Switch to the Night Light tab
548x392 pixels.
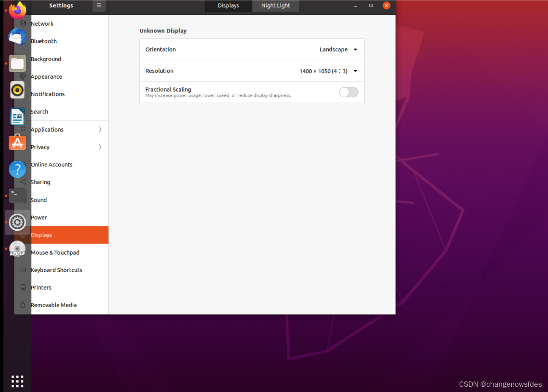(275, 6)
